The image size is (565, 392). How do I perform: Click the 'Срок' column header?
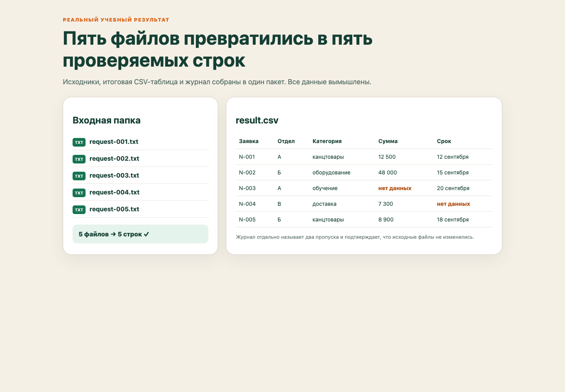click(x=444, y=141)
